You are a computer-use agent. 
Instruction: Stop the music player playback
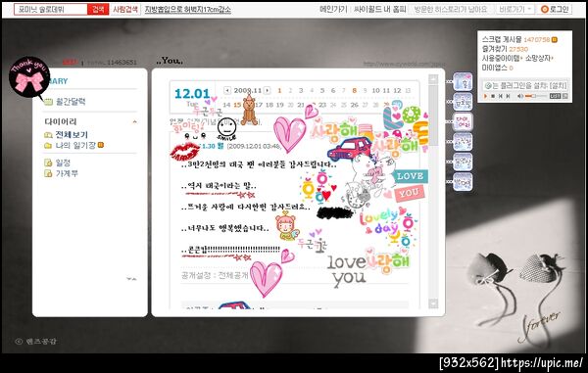pos(493,96)
